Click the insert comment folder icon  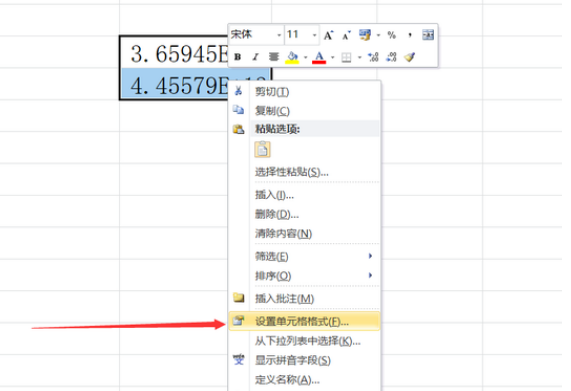tap(239, 298)
